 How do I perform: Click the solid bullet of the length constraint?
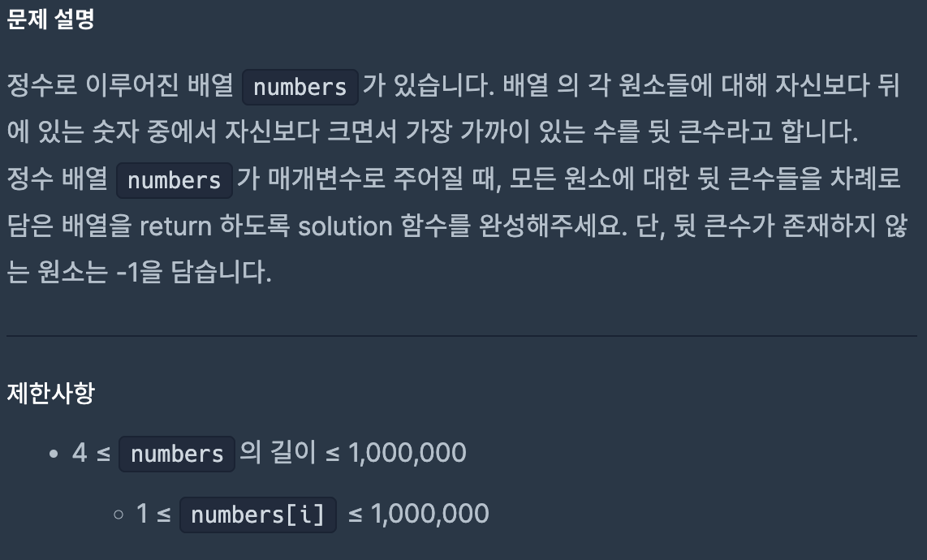54,454
